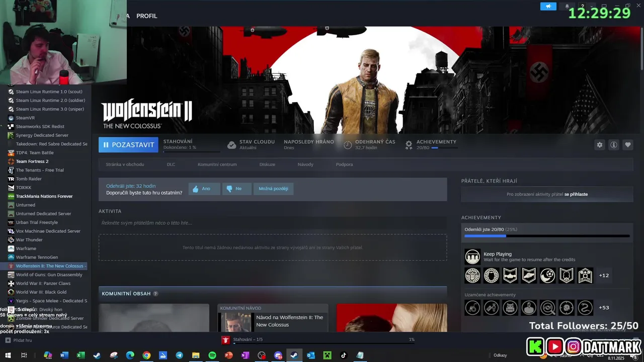644x362 pixels.
Task: Open Minecraft from taskbar
Action: coord(327,355)
